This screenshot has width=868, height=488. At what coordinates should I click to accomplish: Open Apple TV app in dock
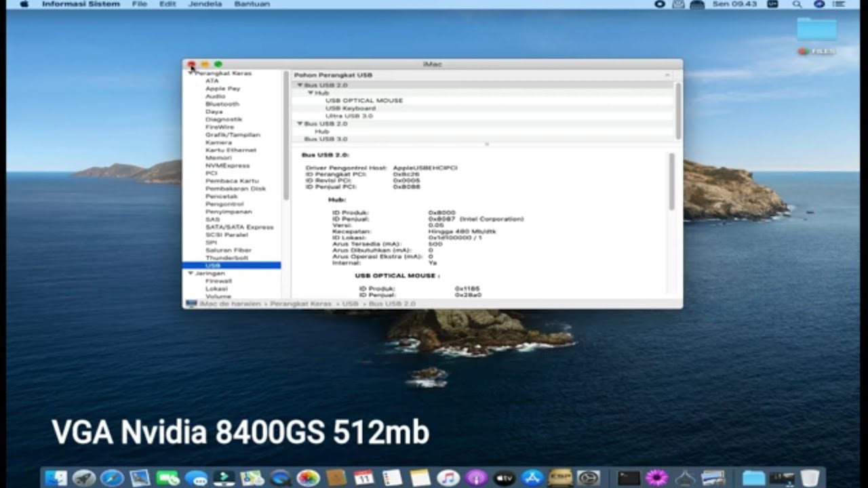pos(505,478)
